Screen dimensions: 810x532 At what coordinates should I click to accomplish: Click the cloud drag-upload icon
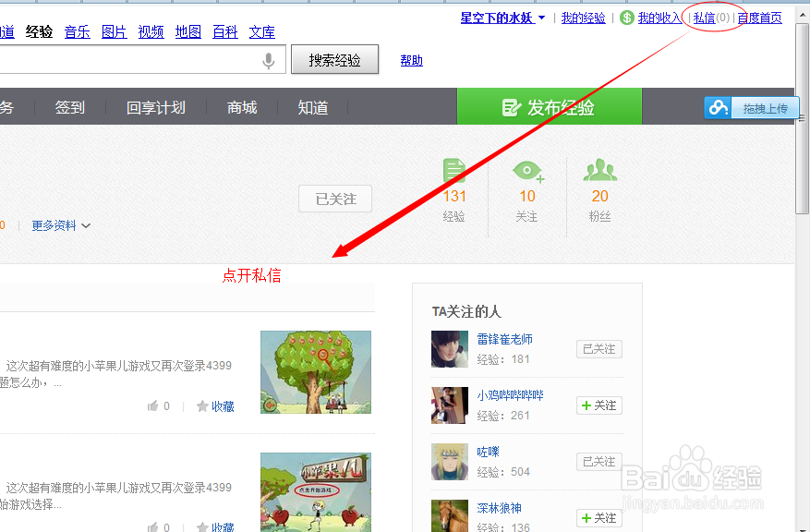(718, 107)
